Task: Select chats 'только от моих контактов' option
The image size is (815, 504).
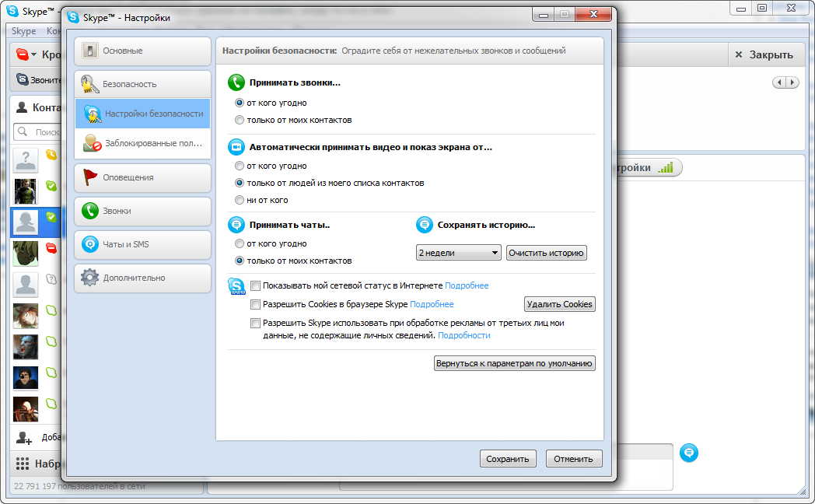Action: (x=239, y=261)
